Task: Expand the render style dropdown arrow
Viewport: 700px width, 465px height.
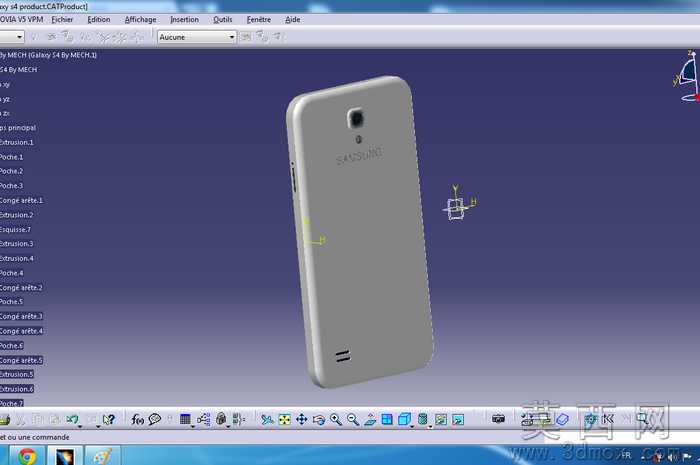Action: (x=430, y=426)
